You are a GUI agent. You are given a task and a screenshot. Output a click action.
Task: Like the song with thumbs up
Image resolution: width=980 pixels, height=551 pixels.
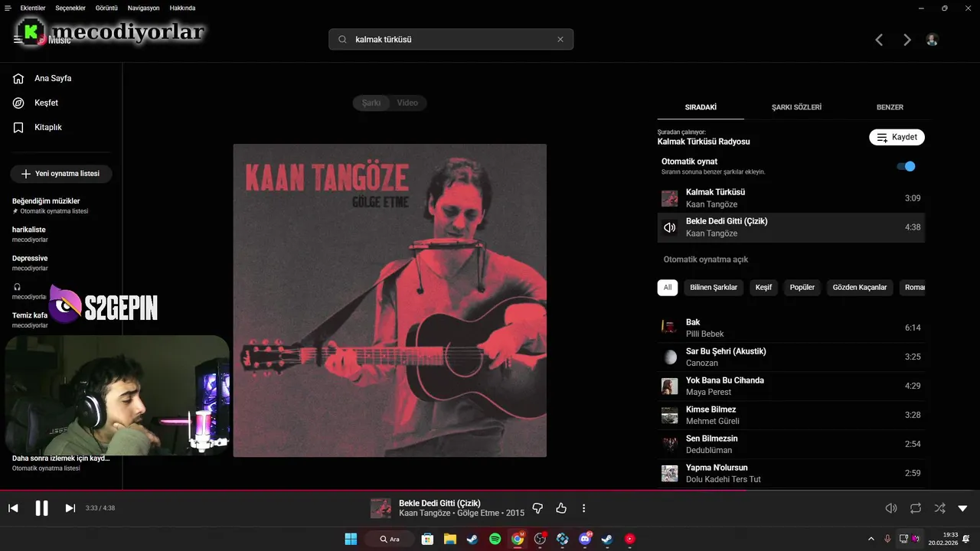coord(561,508)
